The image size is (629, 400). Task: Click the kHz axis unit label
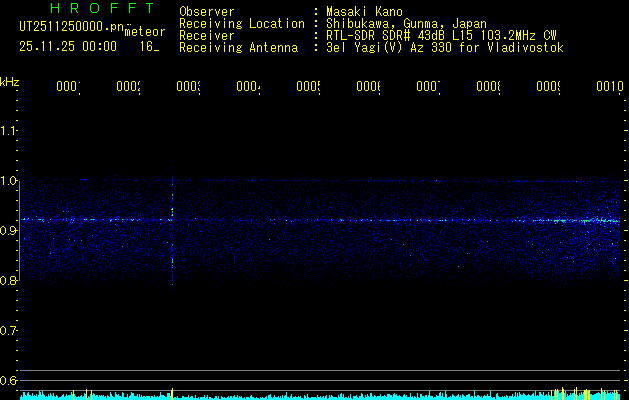tap(10, 81)
